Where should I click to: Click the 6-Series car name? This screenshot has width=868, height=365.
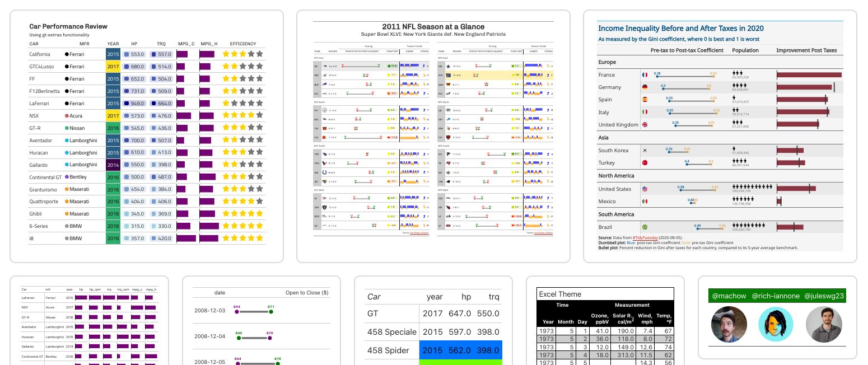[x=39, y=226]
